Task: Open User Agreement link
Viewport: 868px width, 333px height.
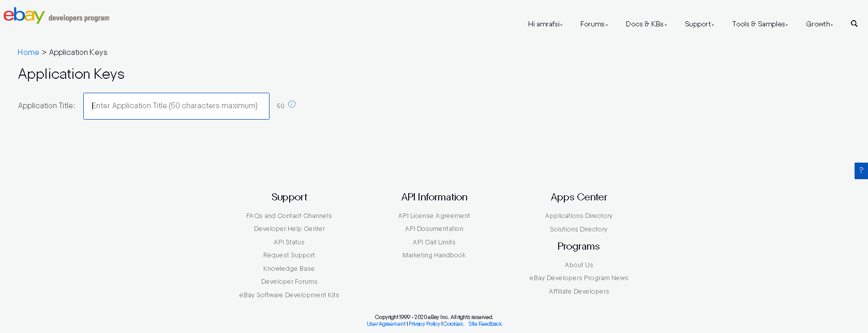Action: [x=386, y=324]
